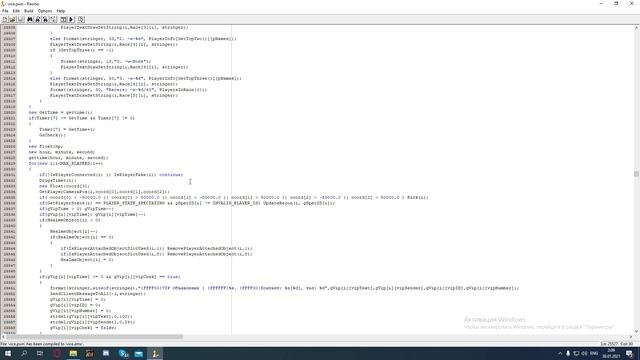Save the script using the toolbar
Image resolution: width=640 pixels, height=360 pixels.
pos(20,19)
